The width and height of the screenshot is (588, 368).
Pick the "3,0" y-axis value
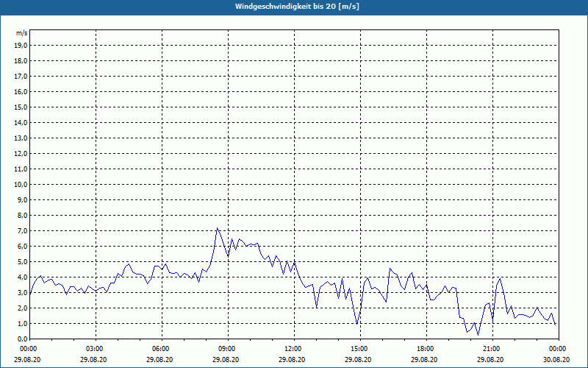(23, 292)
